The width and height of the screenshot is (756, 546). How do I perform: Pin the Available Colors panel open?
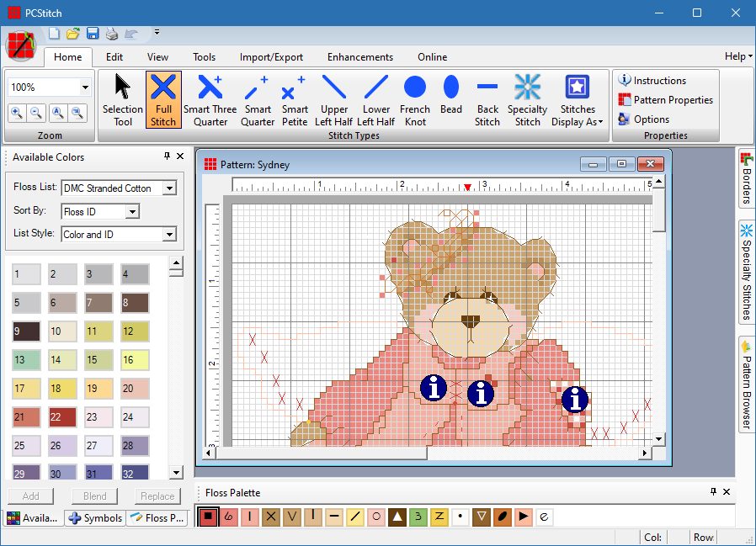coord(166,156)
